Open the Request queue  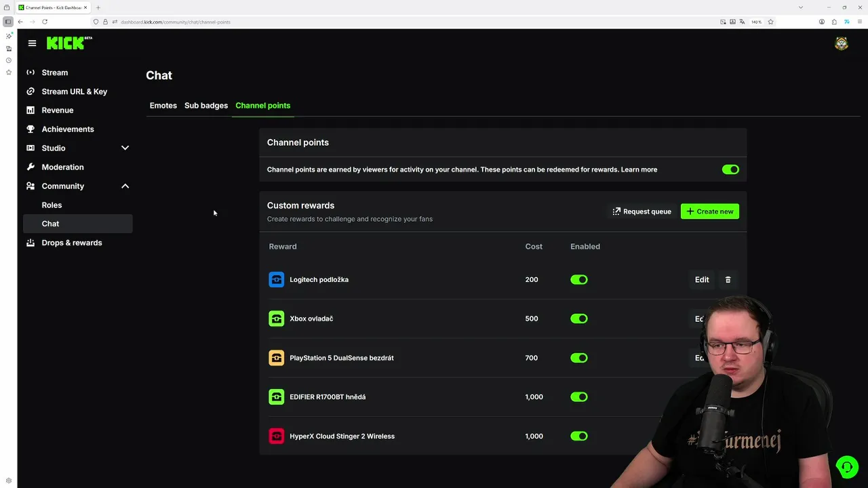coord(642,211)
